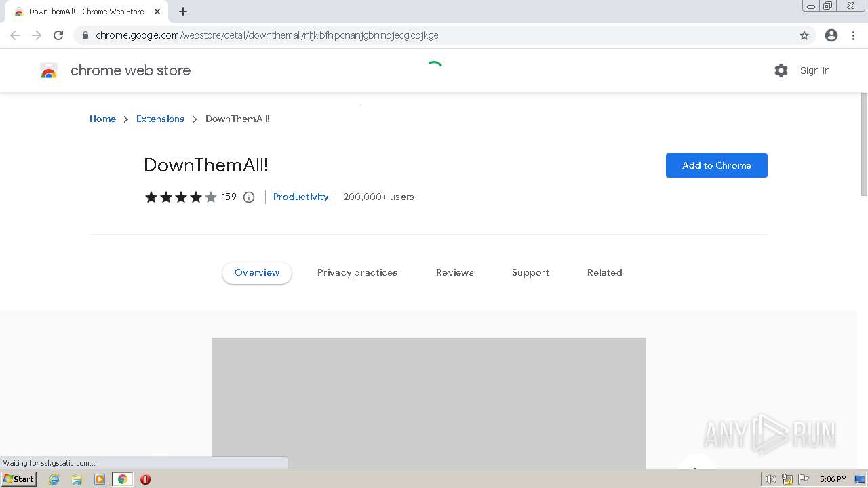This screenshot has width=868, height=488.
Task: Launch media player from taskbar
Action: [x=100, y=479]
